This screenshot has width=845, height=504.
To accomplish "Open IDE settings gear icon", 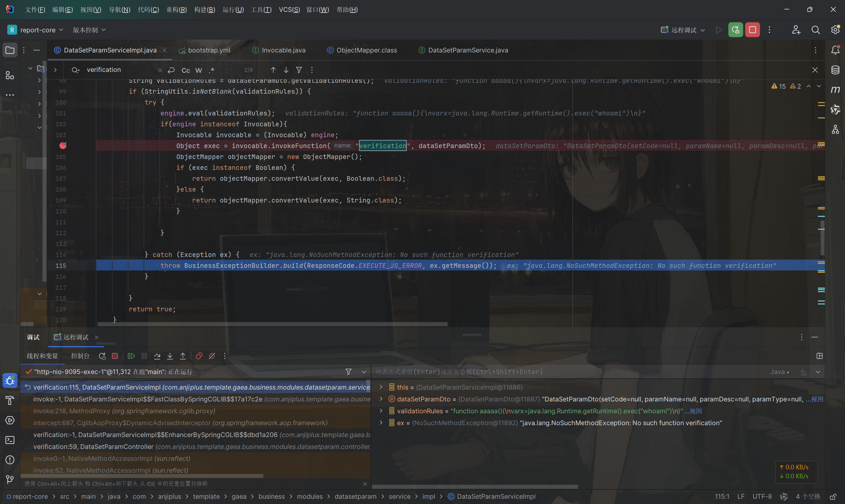I will click(835, 30).
